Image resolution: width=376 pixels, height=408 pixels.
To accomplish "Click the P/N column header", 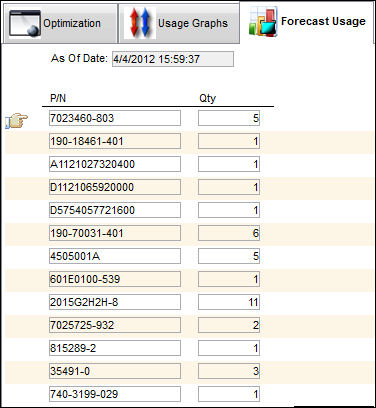I will click(x=58, y=98).
